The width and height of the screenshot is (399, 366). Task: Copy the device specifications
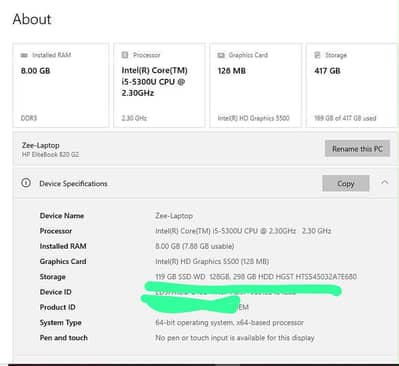pyautogui.click(x=346, y=183)
